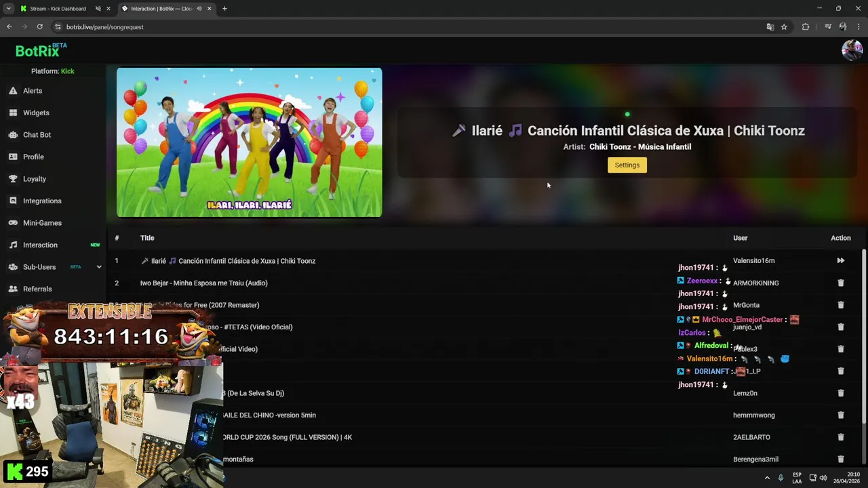Image resolution: width=868 pixels, height=488 pixels.
Task: Delete MrGonta's song request
Action: pyautogui.click(x=841, y=305)
